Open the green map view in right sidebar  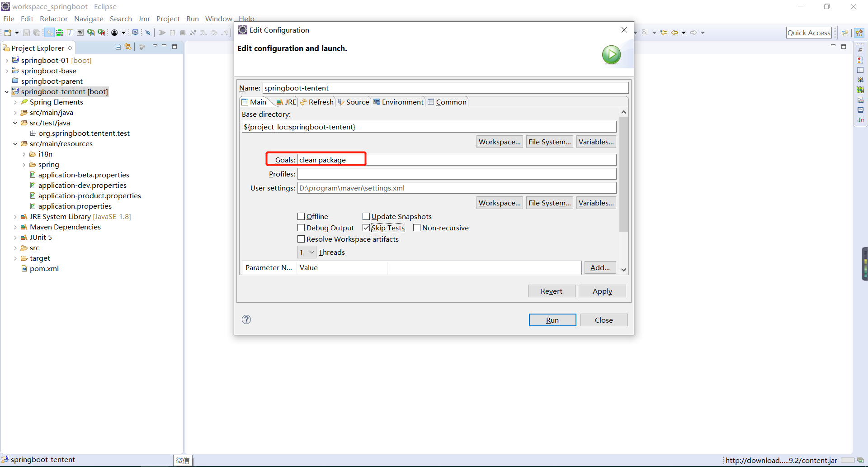tap(860, 90)
